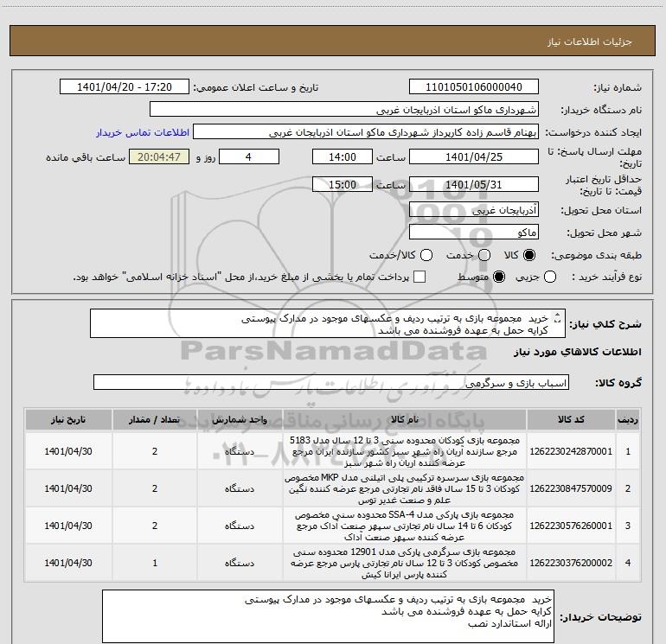Image resolution: width=666 pixels, height=644 pixels.
Task: Select product code 1262230847570009
Action: click(x=571, y=488)
